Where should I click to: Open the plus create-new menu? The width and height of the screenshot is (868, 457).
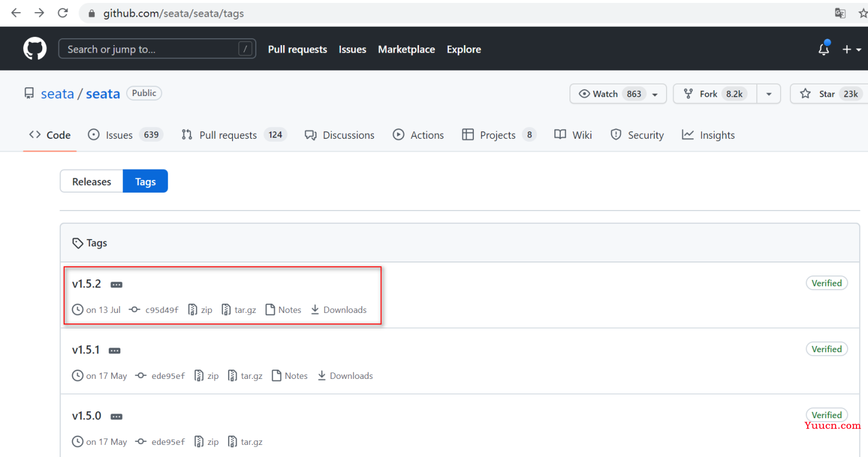(x=851, y=50)
